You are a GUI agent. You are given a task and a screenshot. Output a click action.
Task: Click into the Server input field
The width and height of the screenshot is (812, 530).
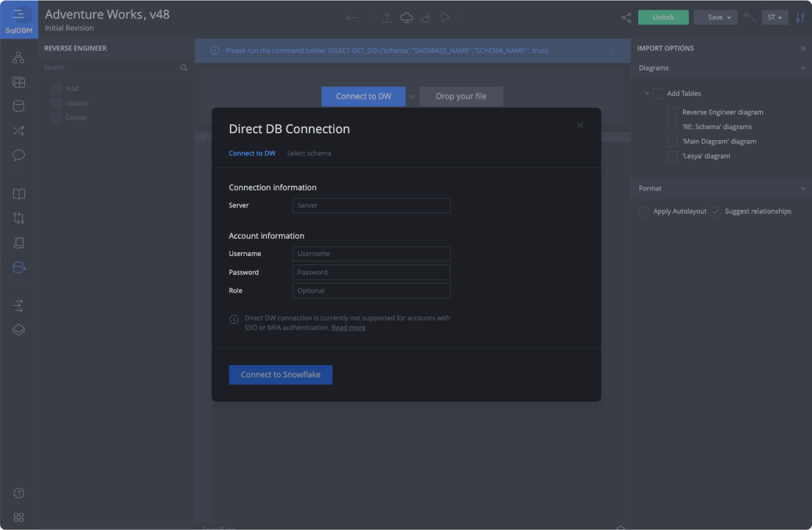371,206
